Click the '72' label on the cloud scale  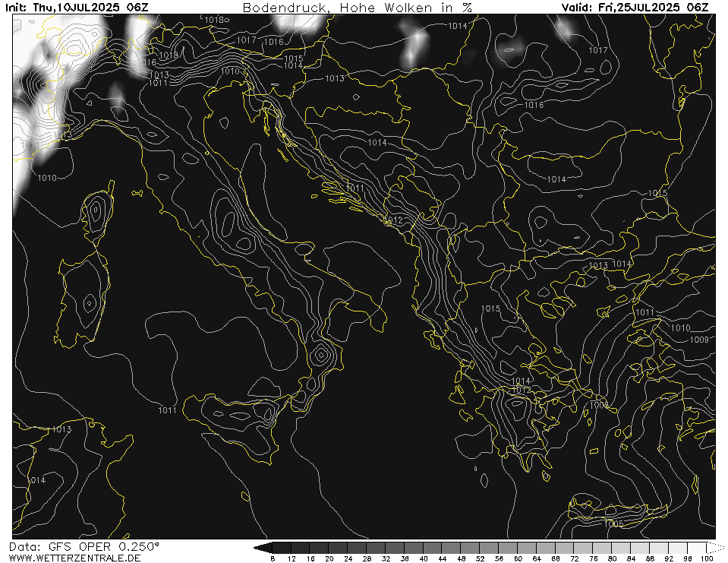(575, 558)
